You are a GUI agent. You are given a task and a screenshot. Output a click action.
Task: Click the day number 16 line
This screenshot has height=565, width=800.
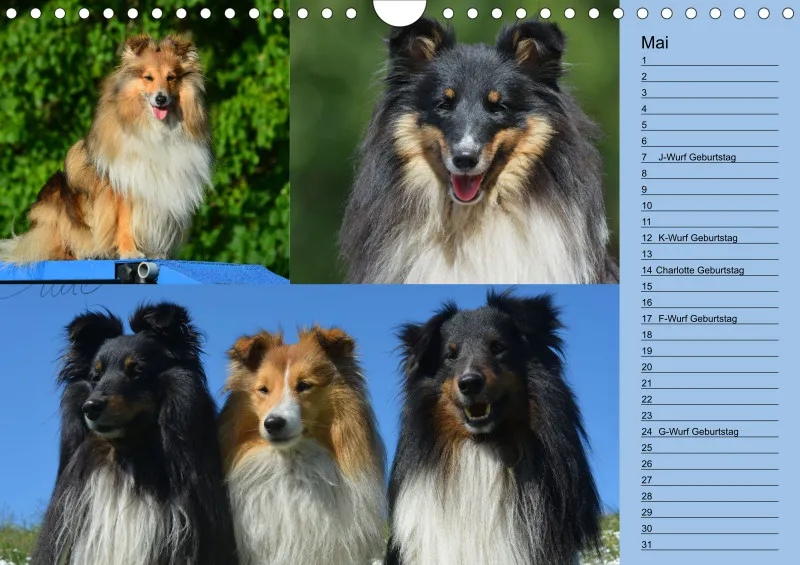coord(709,303)
